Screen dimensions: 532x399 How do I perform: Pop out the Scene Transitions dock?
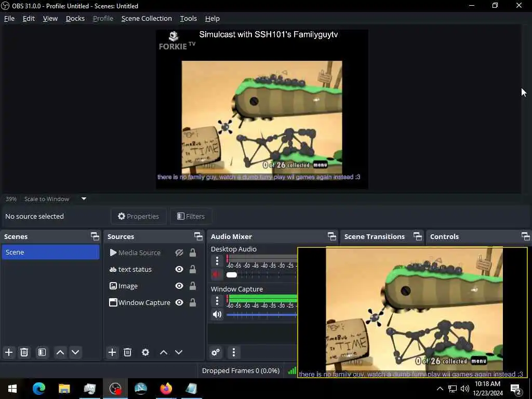[x=418, y=236]
